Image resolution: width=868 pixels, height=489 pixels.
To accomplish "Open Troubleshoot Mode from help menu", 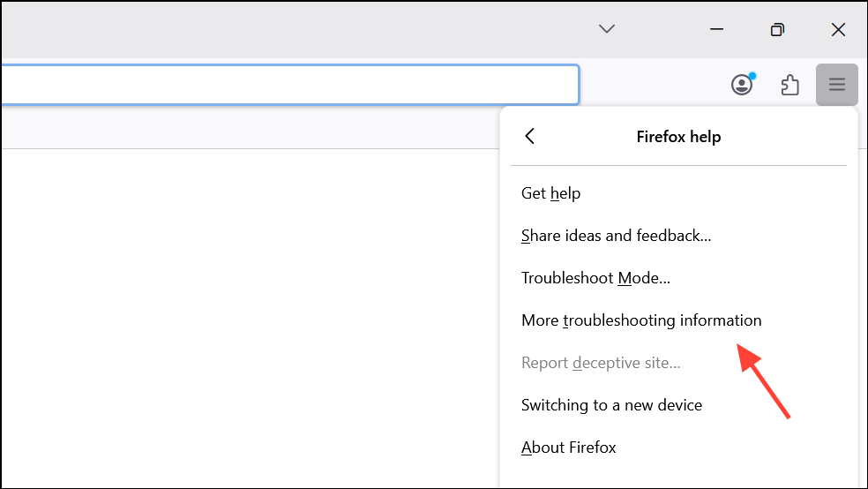I will [x=595, y=278].
